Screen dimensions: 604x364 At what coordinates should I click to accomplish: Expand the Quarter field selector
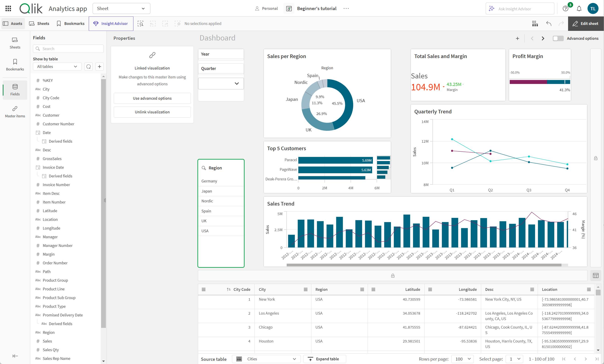pos(237,83)
